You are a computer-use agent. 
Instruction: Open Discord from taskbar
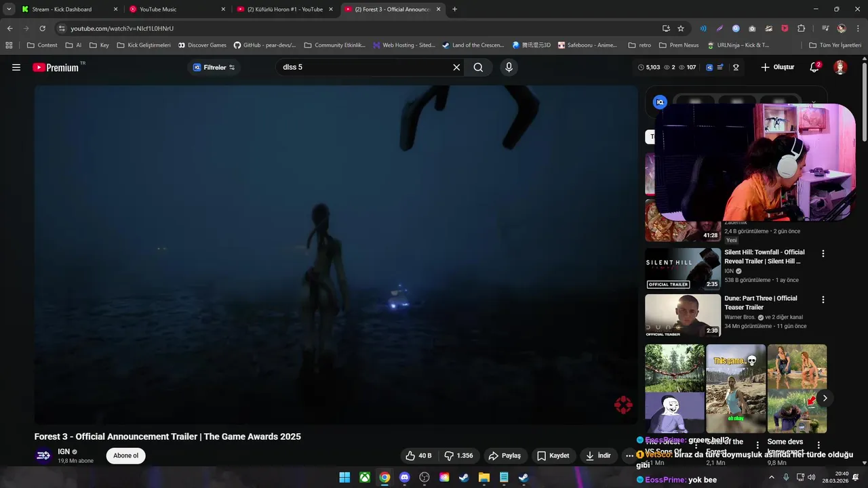point(405,477)
